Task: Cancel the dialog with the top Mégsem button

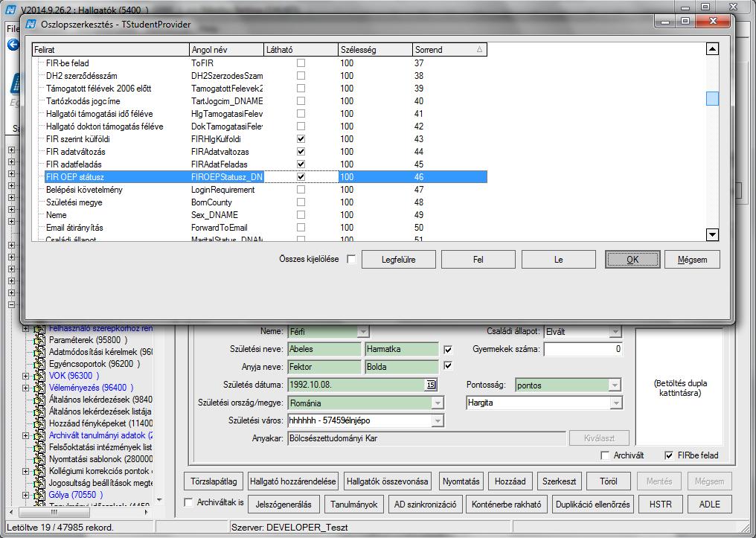Action: click(x=692, y=260)
